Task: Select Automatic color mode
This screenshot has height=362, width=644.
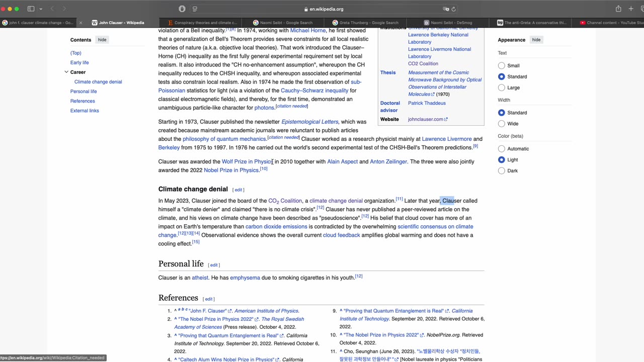Action: click(501, 149)
